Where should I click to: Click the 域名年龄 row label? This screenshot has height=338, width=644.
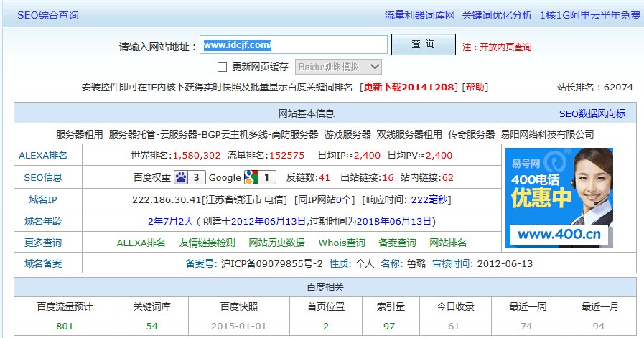43,221
